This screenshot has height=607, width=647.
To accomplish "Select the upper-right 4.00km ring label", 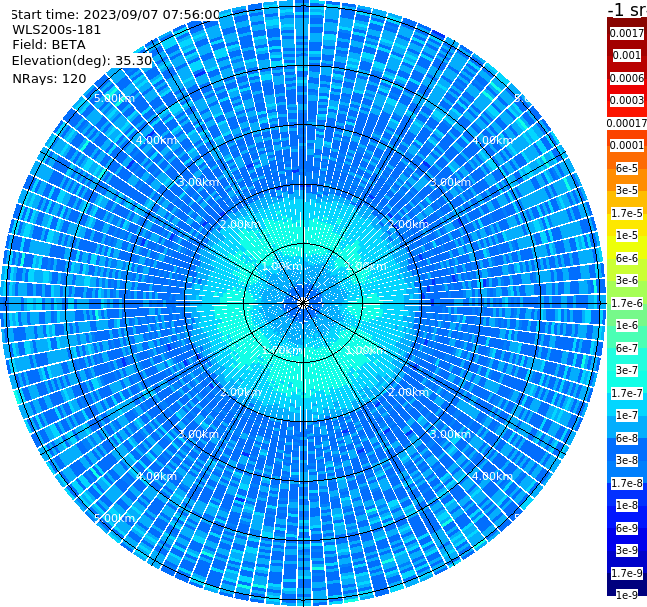I will pyautogui.click(x=492, y=140).
